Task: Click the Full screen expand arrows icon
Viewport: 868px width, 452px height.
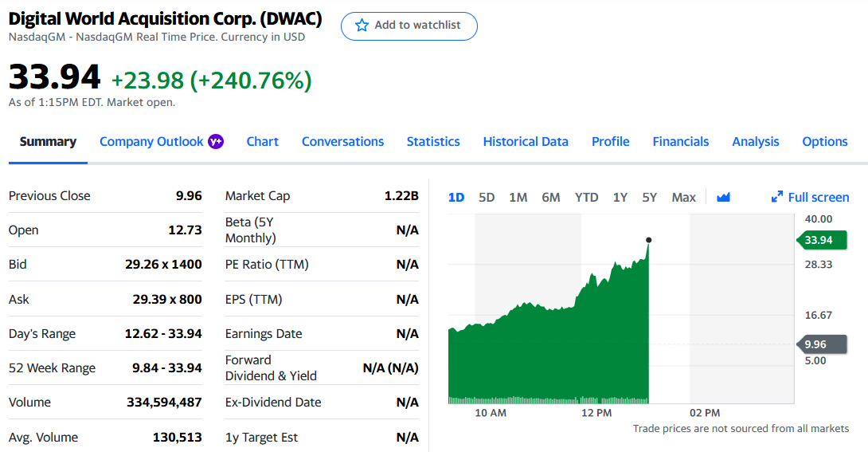Action: [x=777, y=197]
